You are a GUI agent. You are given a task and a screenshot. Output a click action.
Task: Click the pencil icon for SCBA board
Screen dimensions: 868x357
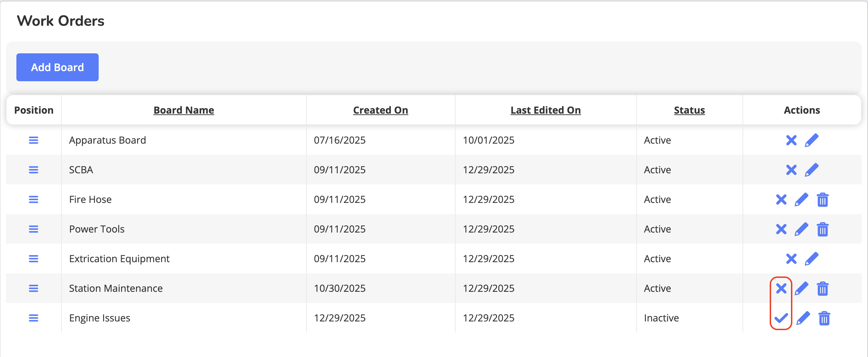812,170
